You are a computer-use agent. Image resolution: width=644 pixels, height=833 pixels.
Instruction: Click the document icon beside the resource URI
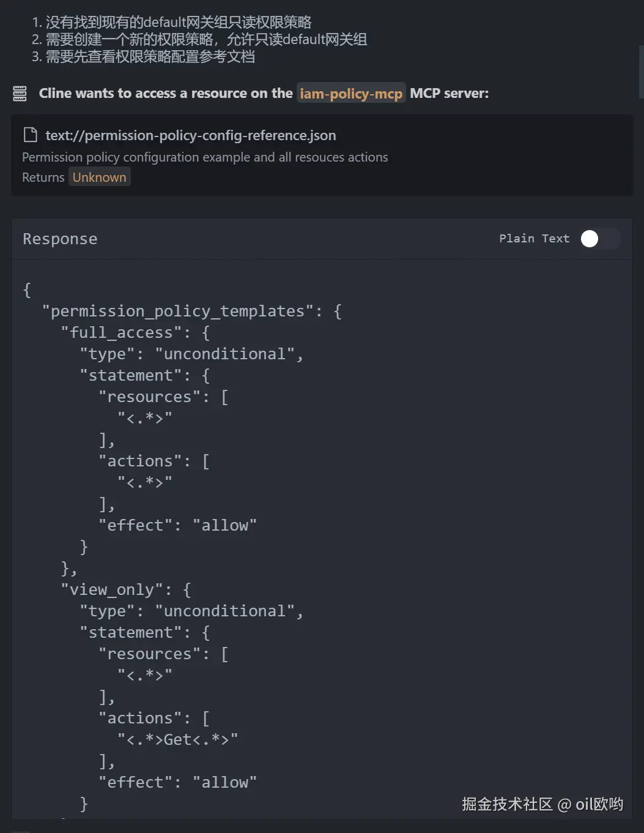coord(30,135)
